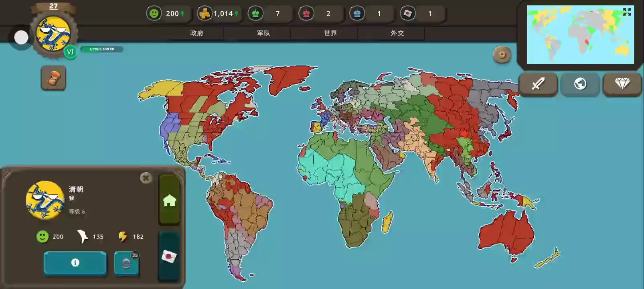Click the blue crown icon
Image resolution: width=644 pixels, height=289 pixels.
pyautogui.click(x=357, y=14)
